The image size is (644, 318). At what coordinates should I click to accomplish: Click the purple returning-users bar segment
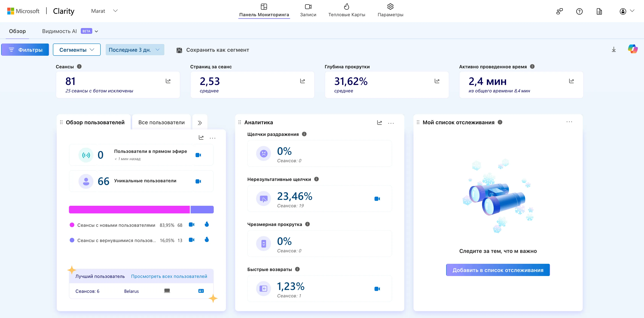pos(202,210)
